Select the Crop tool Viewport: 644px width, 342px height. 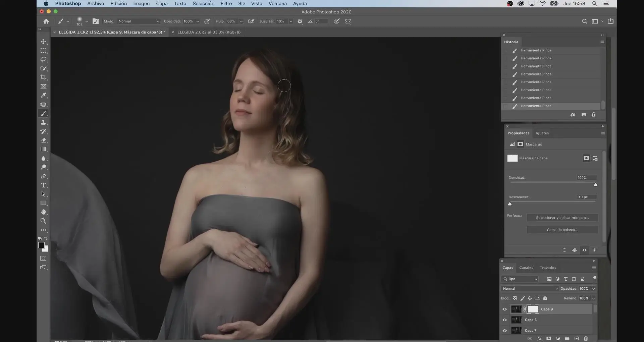[43, 77]
